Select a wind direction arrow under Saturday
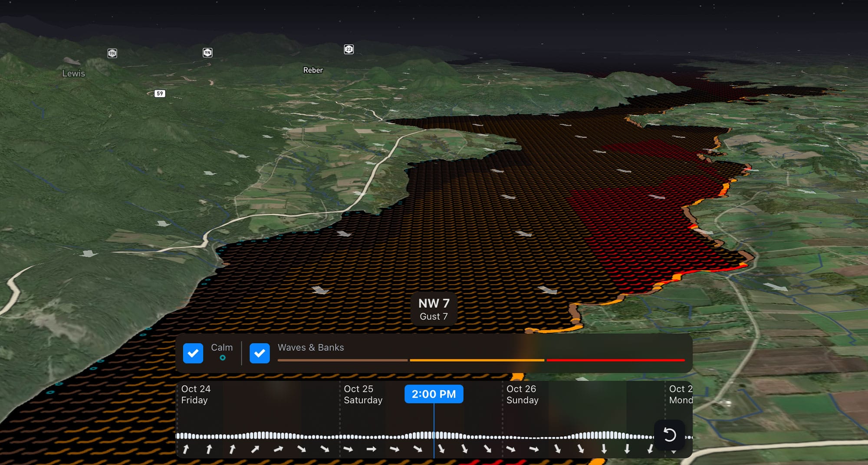The width and height of the screenshot is (868, 465). click(x=394, y=449)
